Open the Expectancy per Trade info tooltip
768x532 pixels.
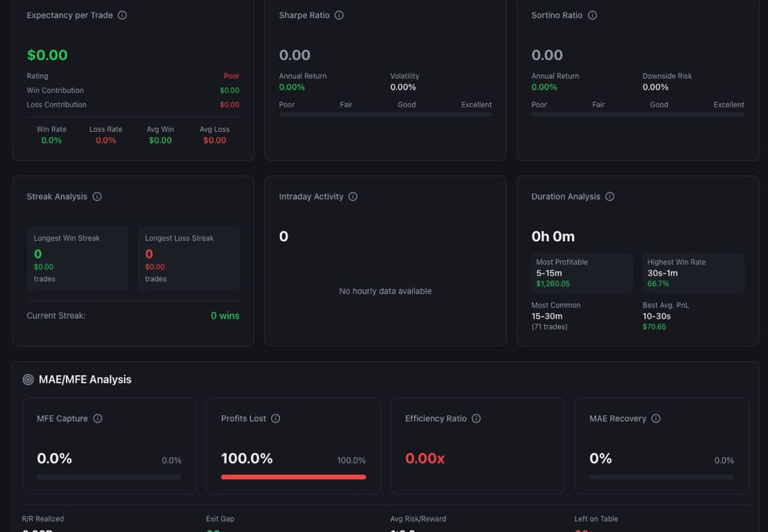[123, 15]
